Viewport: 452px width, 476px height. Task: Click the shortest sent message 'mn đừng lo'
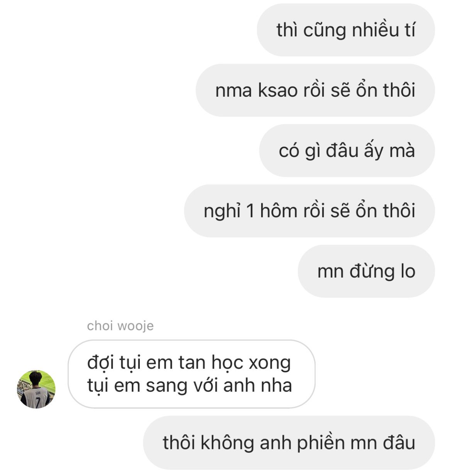tap(366, 271)
